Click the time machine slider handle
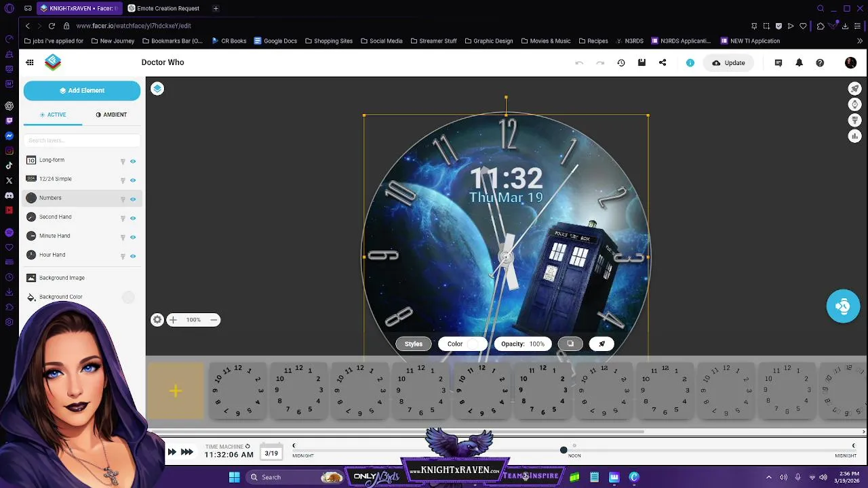 click(564, 450)
